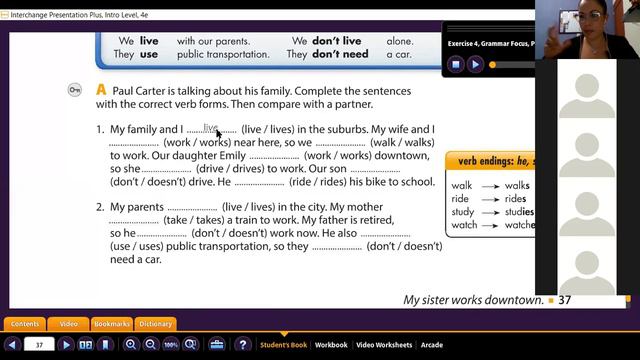Click the page number field showing 37
This screenshot has width=640, height=360.
pyautogui.click(x=39, y=345)
